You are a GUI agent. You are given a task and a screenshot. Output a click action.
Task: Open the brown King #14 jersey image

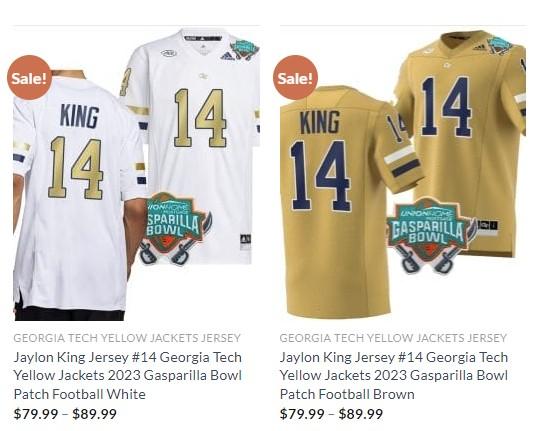point(403,174)
